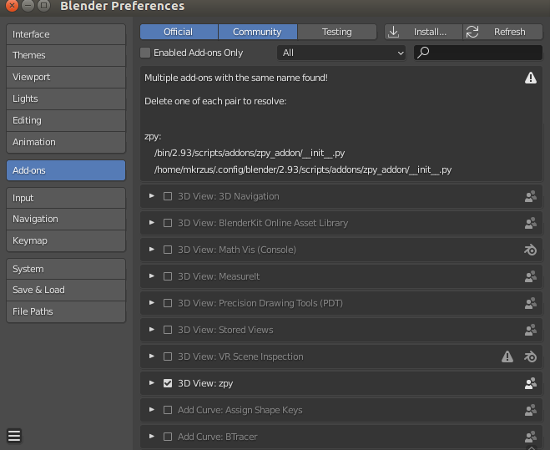This screenshot has width=550, height=452.
Task: Open the System preferences section
Action: (66, 269)
